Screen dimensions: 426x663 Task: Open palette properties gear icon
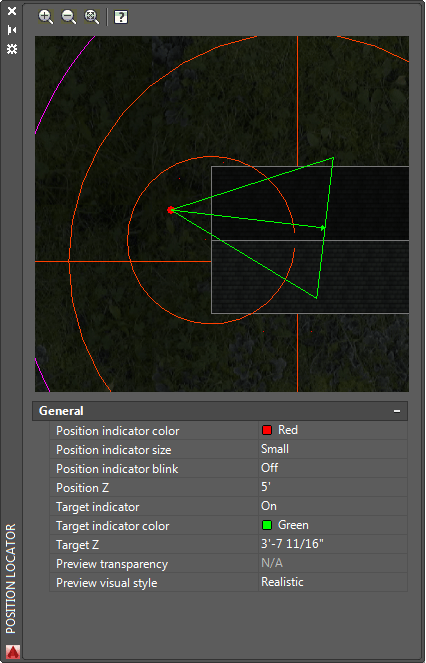[12, 49]
